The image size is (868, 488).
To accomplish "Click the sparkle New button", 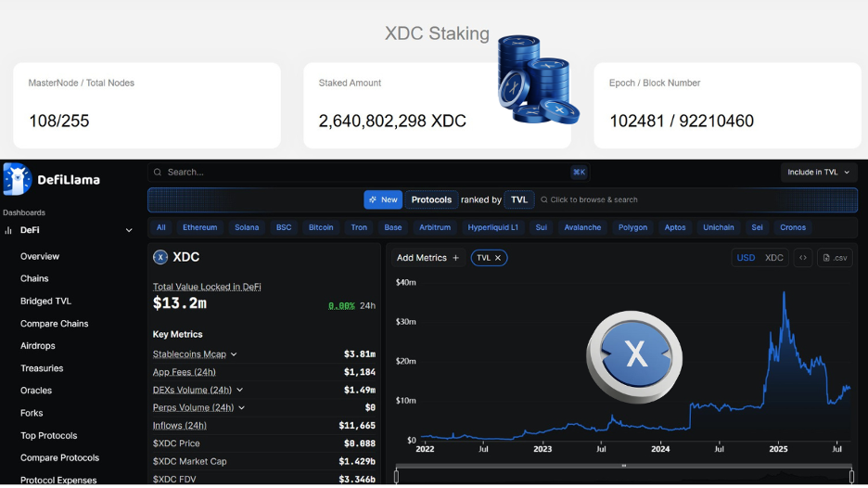I will tap(383, 199).
